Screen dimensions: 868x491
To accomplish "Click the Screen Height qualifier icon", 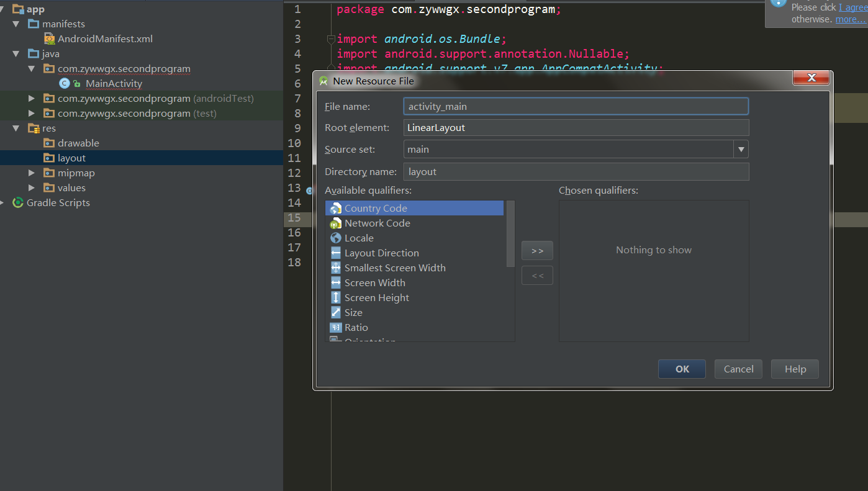I will (x=335, y=298).
